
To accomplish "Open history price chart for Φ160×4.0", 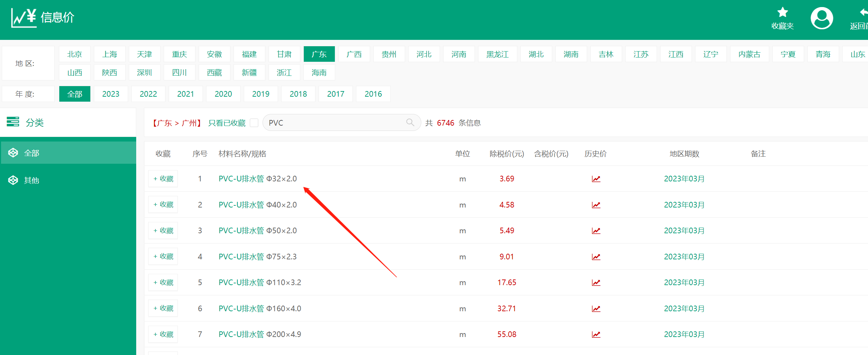I will point(596,309).
